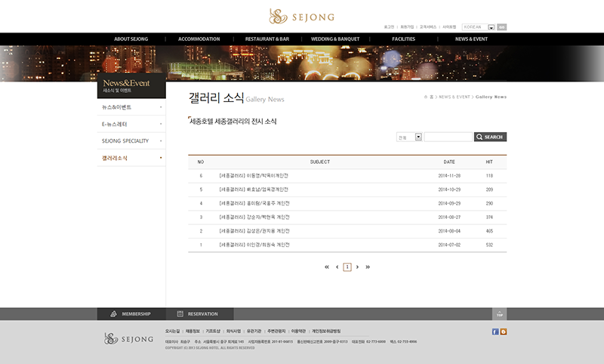This screenshot has height=364, width=604.
Task: Open the ACCOMMODATION menu
Action: (x=199, y=39)
